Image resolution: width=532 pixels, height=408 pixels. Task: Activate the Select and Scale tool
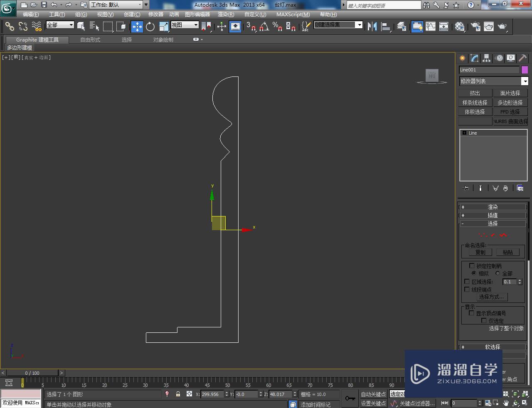tap(164, 27)
